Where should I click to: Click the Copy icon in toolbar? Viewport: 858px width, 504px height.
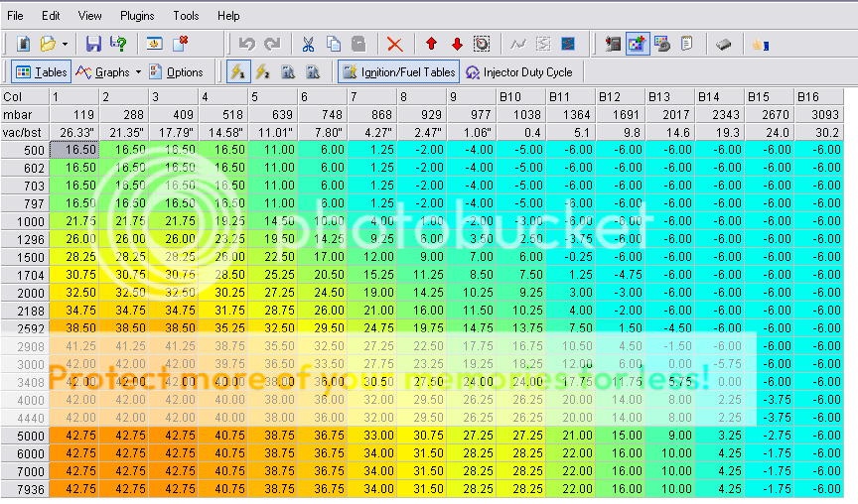click(334, 44)
